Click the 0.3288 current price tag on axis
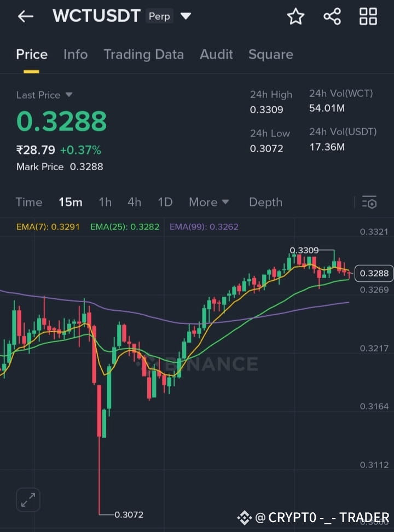Viewport: 394px width, 532px height. (x=374, y=274)
